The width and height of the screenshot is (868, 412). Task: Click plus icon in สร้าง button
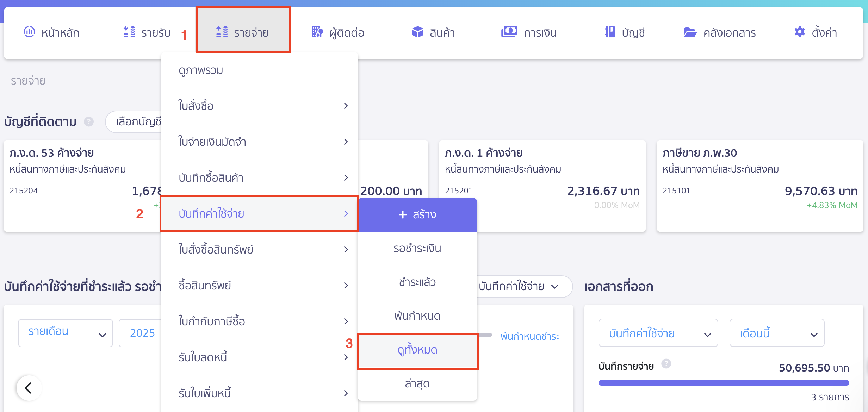pyautogui.click(x=403, y=214)
